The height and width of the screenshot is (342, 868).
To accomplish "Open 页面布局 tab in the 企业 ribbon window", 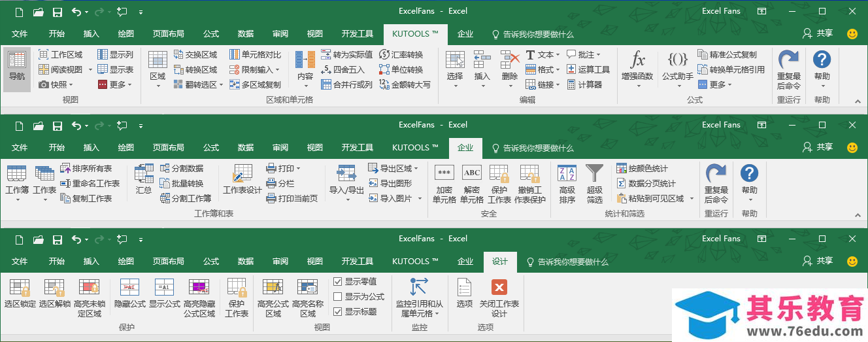I will [x=169, y=148].
